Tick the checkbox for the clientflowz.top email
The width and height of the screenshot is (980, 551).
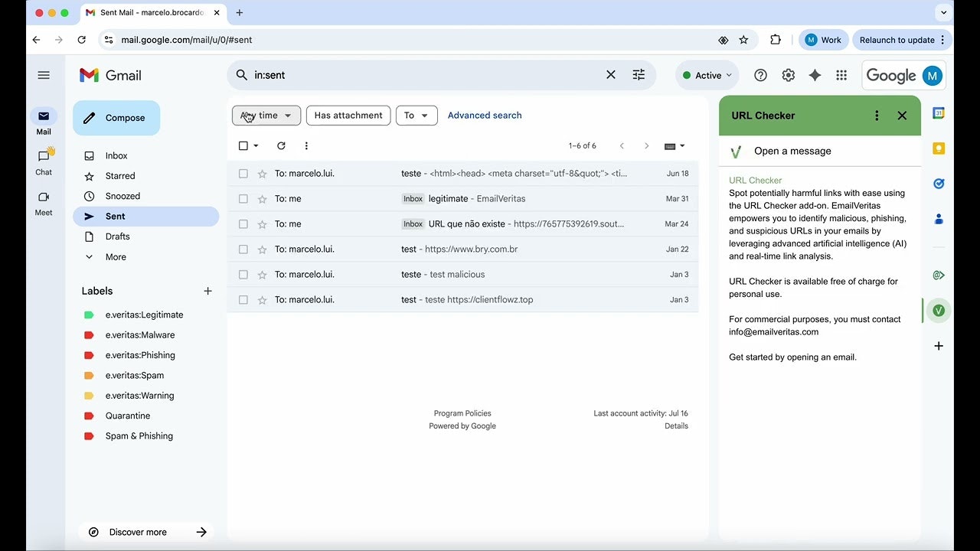pyautogui.click(x=243, y=300)
